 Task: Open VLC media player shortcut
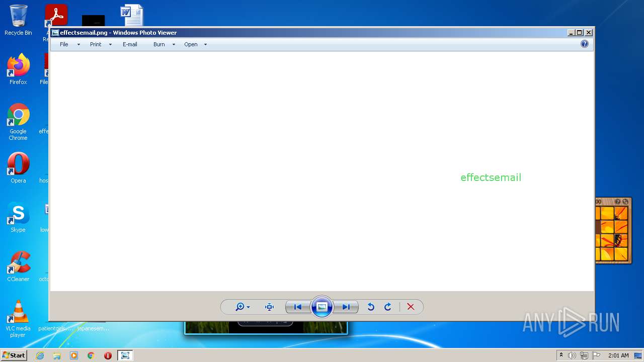pos(18,319)
